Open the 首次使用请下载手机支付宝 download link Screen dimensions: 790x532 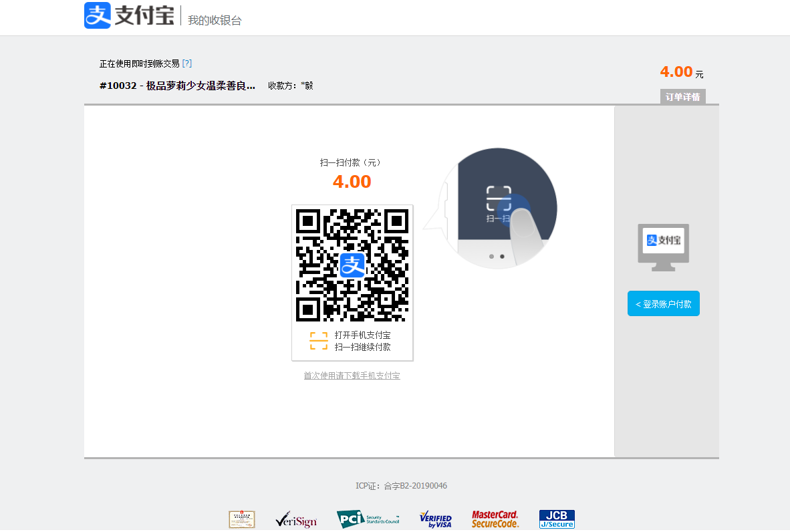click(352, 376)
